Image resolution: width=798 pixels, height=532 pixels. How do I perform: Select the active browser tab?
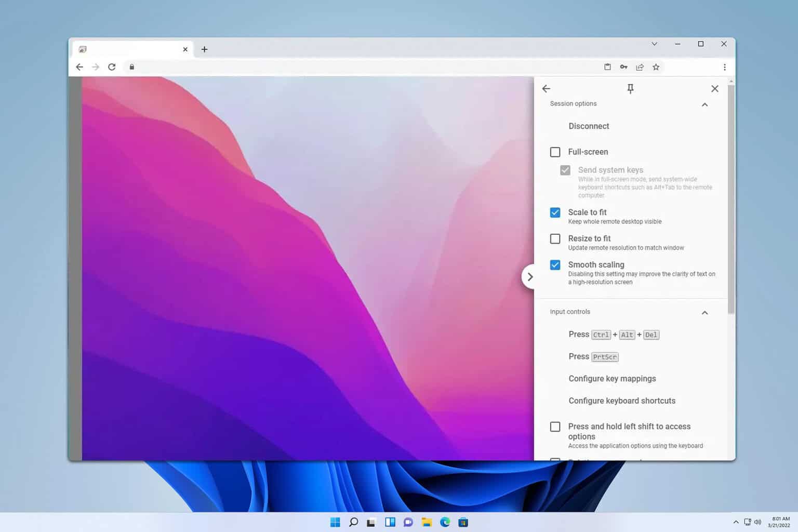coord(132,49)
